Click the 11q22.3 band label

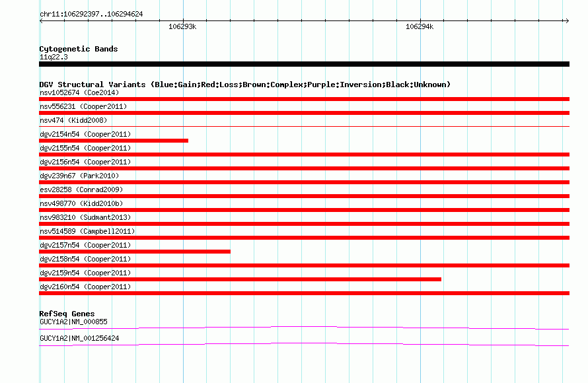point(54,57)
